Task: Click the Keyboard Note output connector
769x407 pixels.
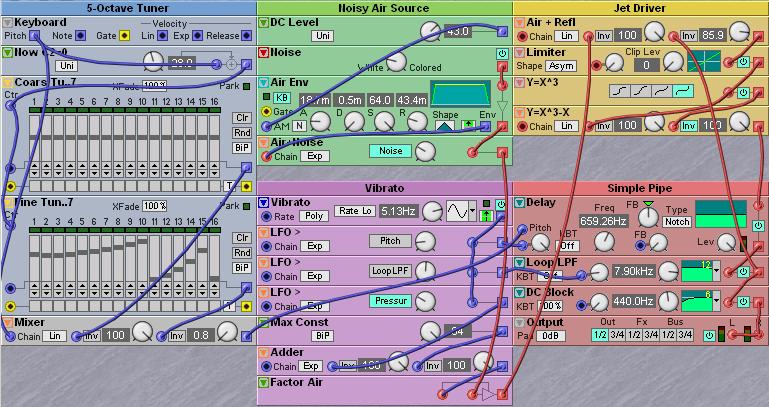Action: 80,35
